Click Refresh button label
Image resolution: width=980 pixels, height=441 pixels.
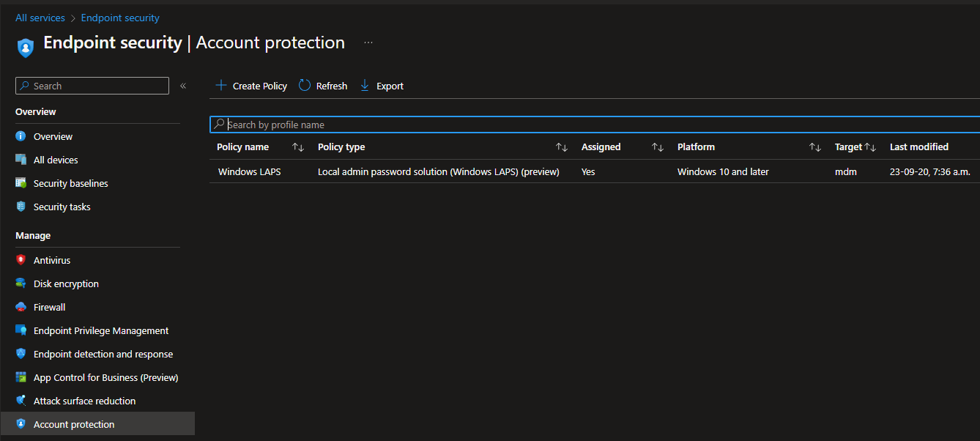[332, 86]
